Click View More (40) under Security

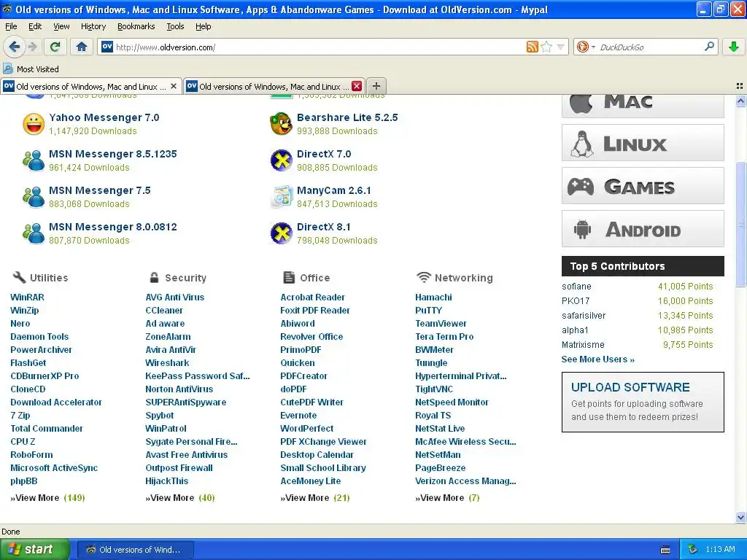click(180, 497)
